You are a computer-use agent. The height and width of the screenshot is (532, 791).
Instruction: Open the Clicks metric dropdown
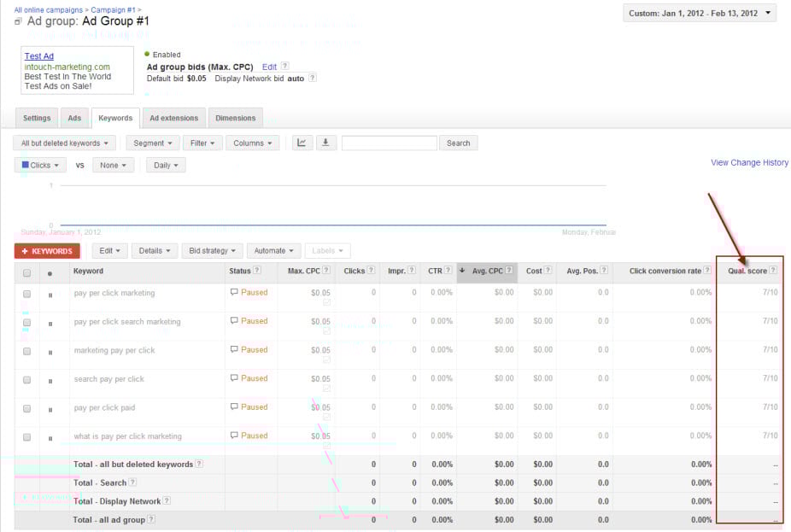(x=40, y=165)
